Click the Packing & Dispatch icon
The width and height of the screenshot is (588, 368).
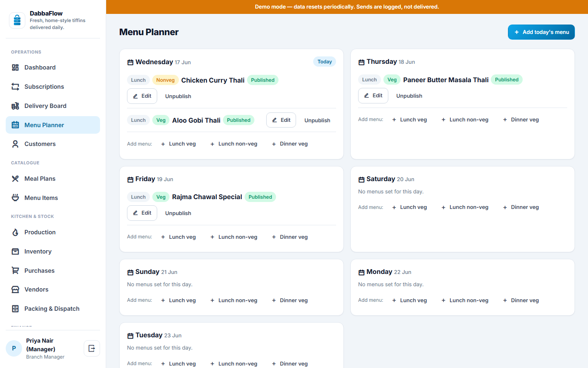[x=15, y=309]
